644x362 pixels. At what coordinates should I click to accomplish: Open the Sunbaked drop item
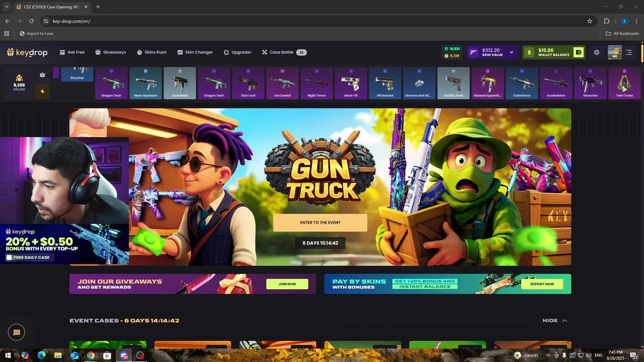180,83
